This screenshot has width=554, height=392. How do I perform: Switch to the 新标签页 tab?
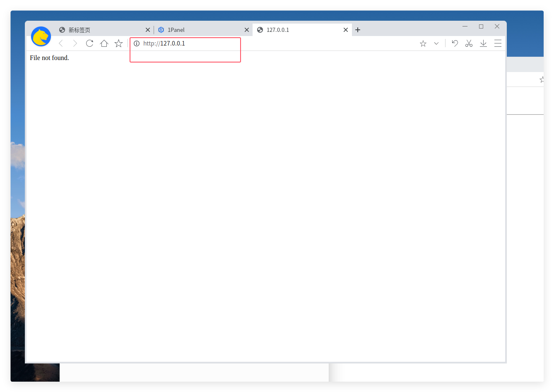pyautogui.click(x=99, y=30)
